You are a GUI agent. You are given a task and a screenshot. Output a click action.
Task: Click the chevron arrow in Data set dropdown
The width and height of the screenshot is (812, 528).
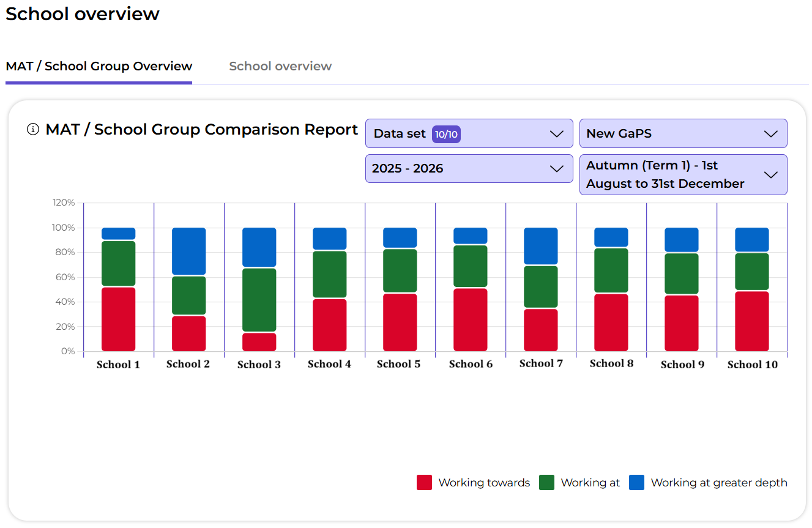tap(556, 134)
